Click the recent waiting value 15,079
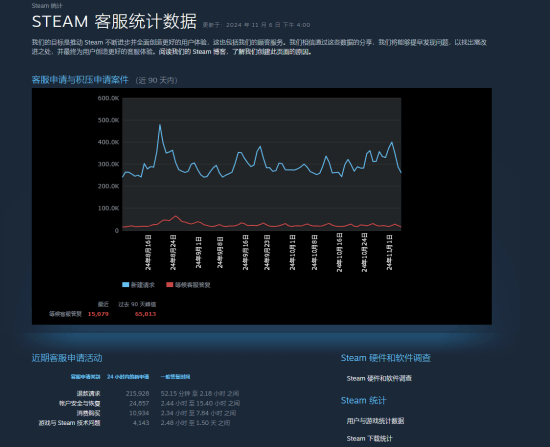Image resolution: width=550 pixels, height=447 pixels. coord(98,314)
